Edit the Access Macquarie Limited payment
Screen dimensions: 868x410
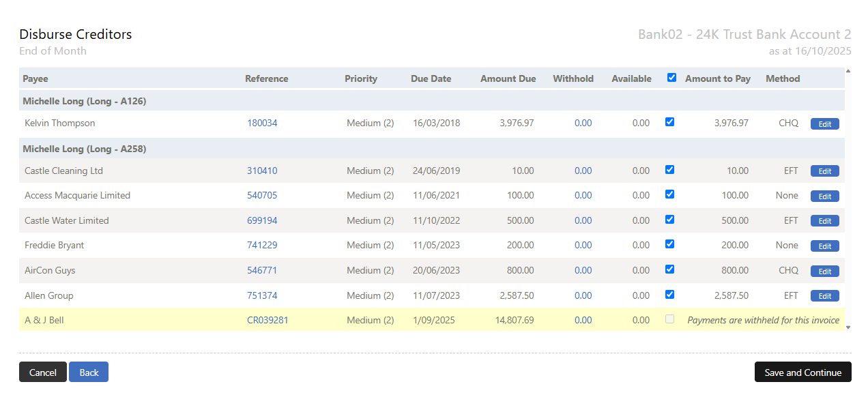pos(824,196)
